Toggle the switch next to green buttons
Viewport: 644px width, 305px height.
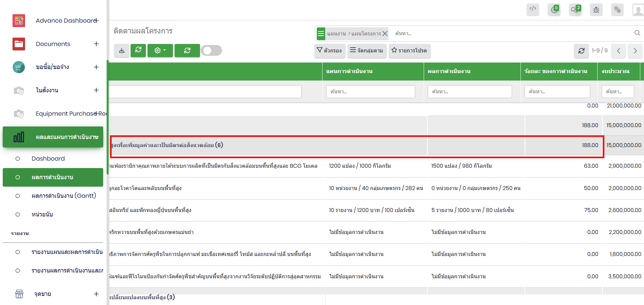[x=211, y=51]
